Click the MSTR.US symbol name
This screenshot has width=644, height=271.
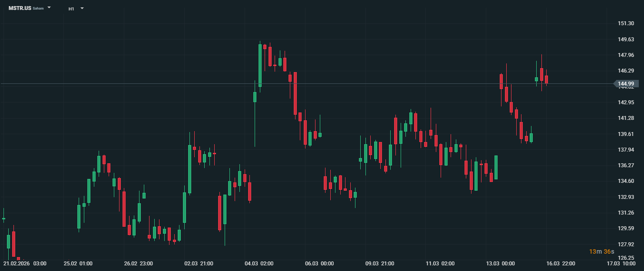pos(20,8)
